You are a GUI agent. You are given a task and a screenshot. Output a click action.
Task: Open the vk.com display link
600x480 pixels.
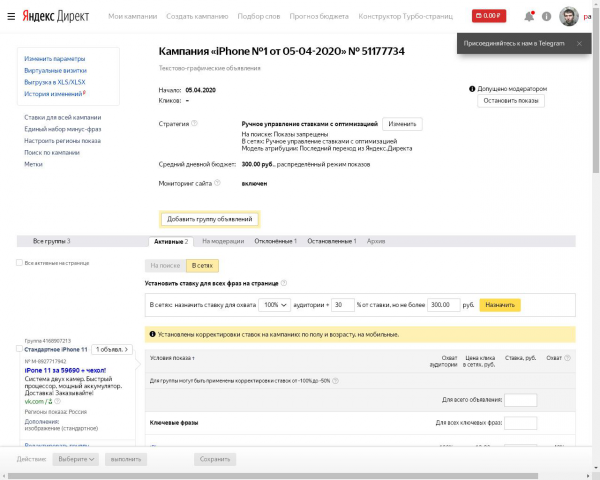pos(34,402)
